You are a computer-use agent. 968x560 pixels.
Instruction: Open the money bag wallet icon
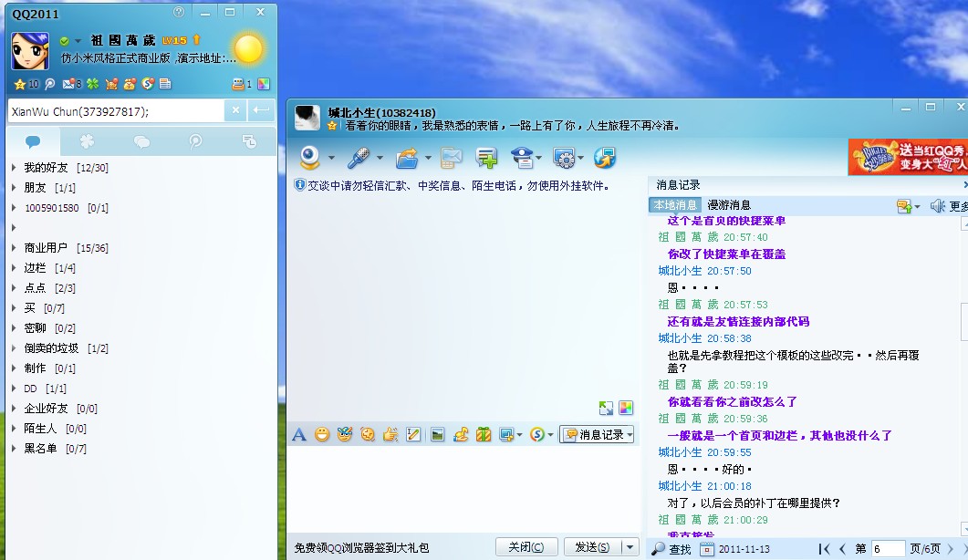pos(130,84)
